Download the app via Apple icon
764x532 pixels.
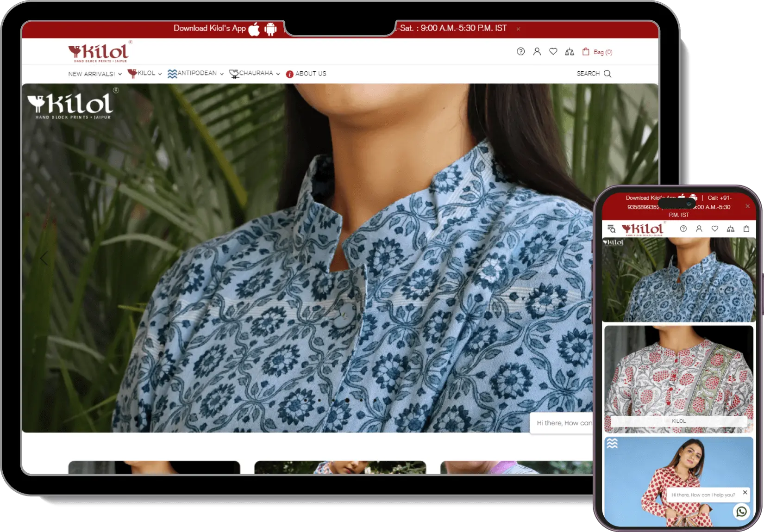[254, 29]
